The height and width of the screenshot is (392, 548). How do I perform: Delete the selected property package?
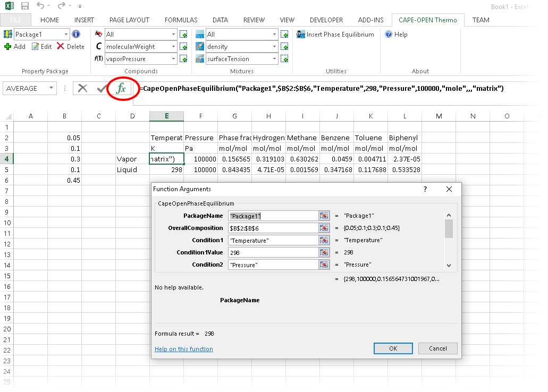pos(71,46)
